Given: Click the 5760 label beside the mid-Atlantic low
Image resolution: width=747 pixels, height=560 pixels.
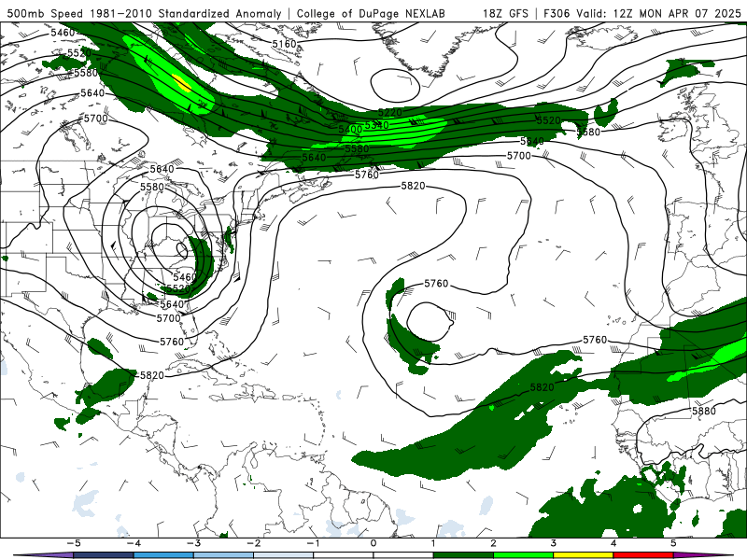Looking at the screenshot, I should coord(436,284).
